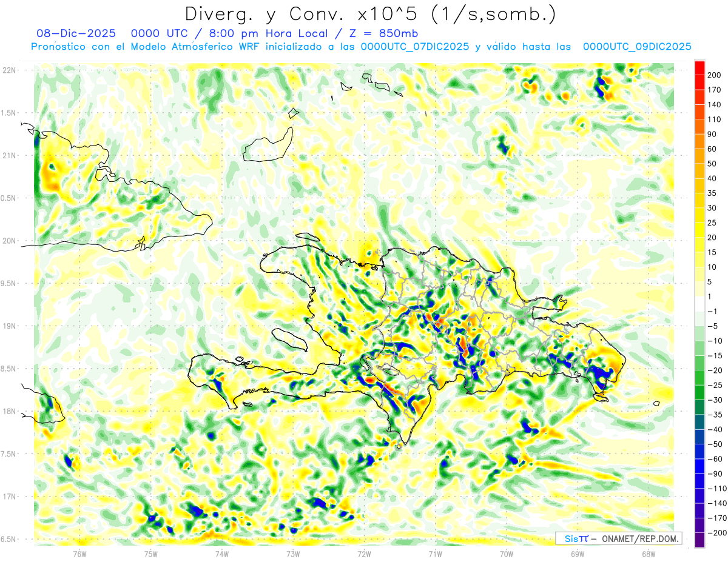Click the '-30' colorbar value

coord(715,400)
